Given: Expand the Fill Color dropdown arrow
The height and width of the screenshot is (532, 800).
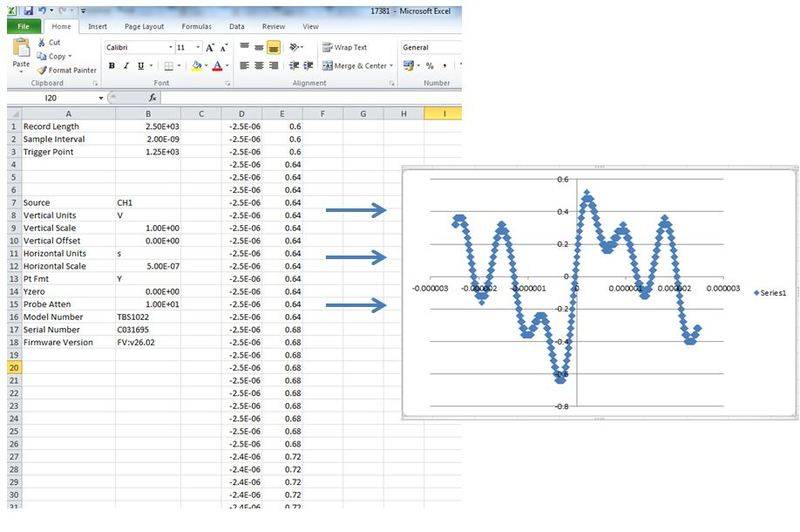Looking at the screenshot, I should point(206,66).
